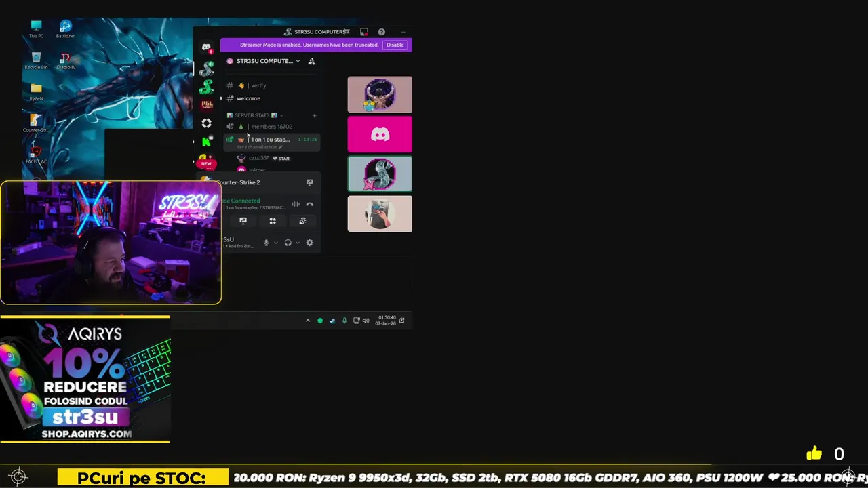Screen dimensions: 868x488
Task: Select the RyZeN folder on desktop
Action: pyautogui.click(x=36, y=92)
